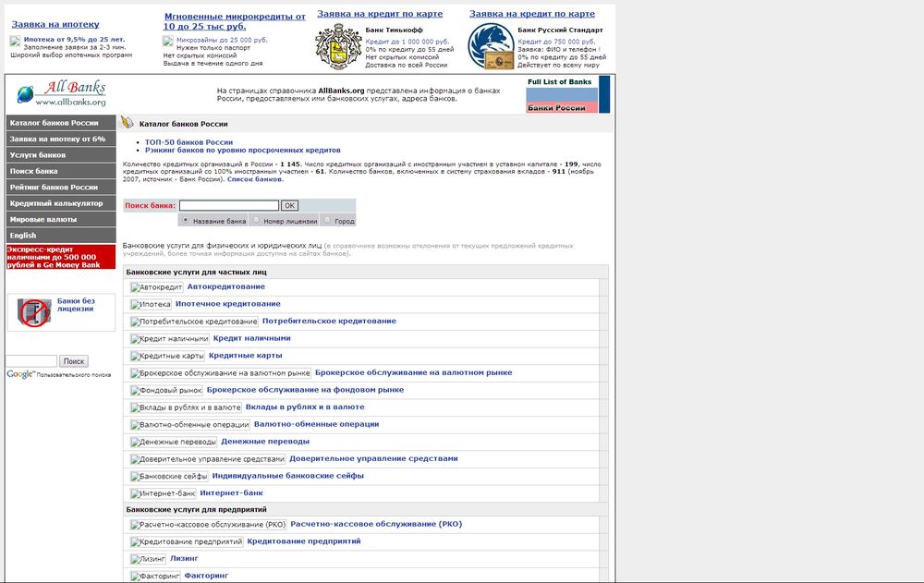Click the catalog header feather icon
Viewport: 924px width, 583px height.
[127, 123]
